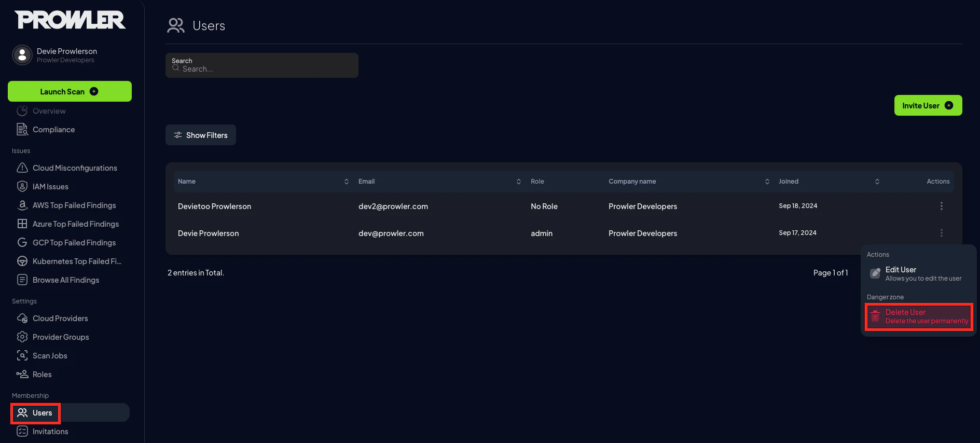
Task: Click the Devietoo Prowlerson name cell
Action: [214, 206]
